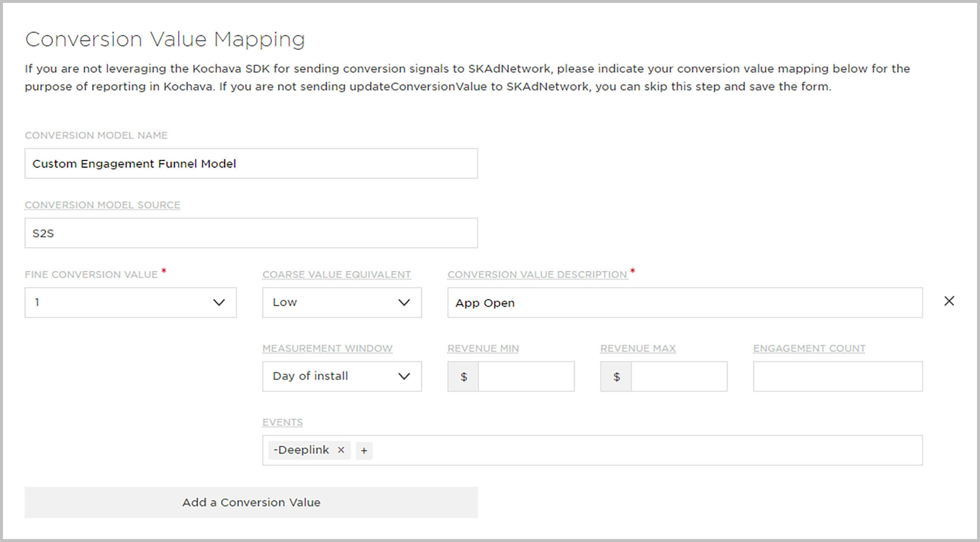Click the Revenue Max amount field
The image size is (980, 542).
point(679,376)
